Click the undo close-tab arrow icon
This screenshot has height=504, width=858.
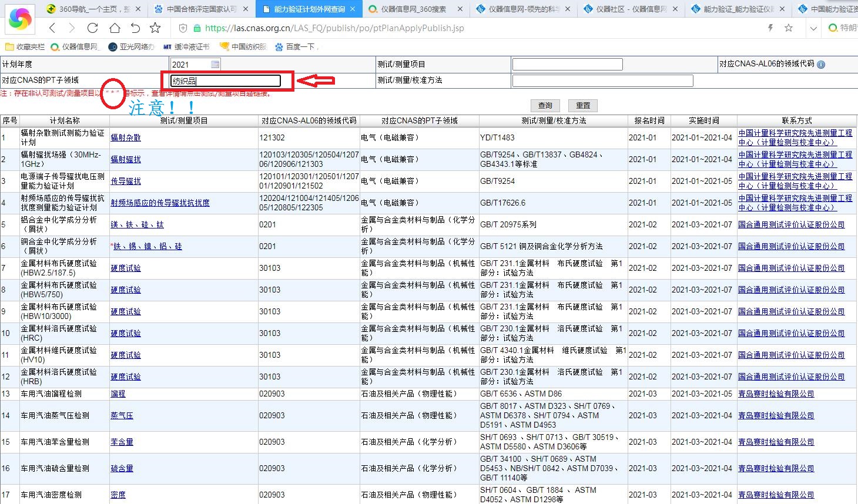pos(135,28)
